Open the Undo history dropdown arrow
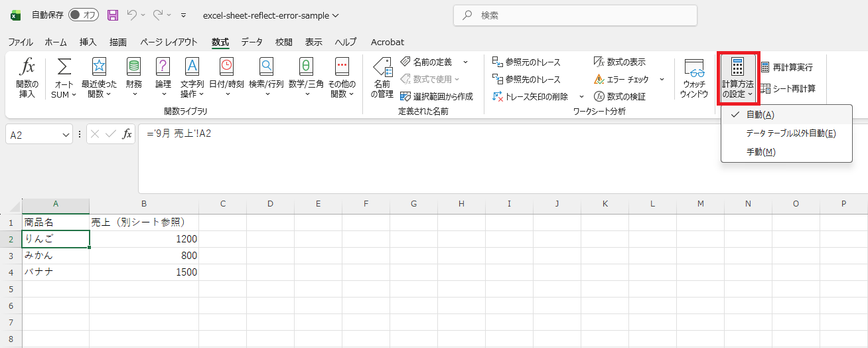This screenshot has width=868, height=348. pyautogui.click(x=143, y=15)
